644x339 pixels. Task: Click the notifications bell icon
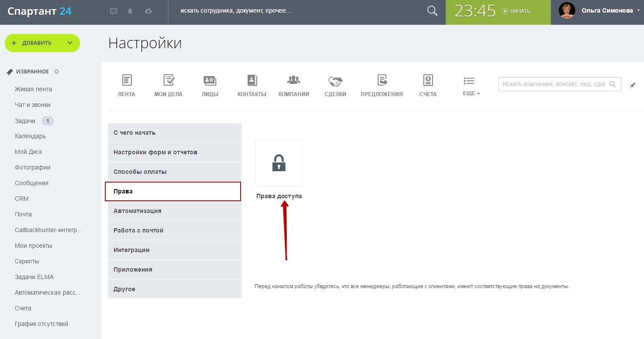[130, 11]
